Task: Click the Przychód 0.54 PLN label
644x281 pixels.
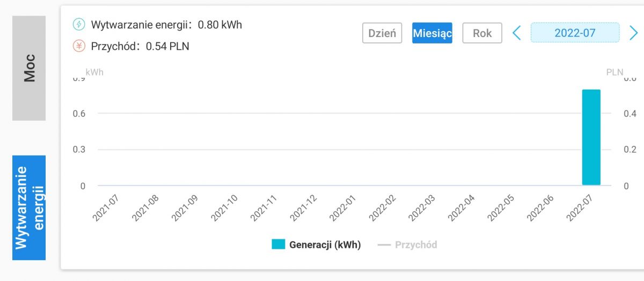Action: click(x=140, y=46)
